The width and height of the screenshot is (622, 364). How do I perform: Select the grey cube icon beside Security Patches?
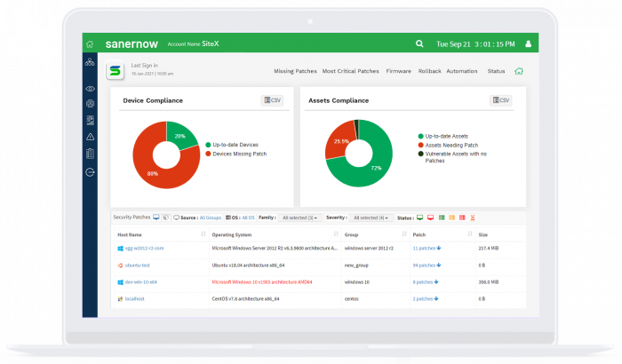click(x=166, y=218)
